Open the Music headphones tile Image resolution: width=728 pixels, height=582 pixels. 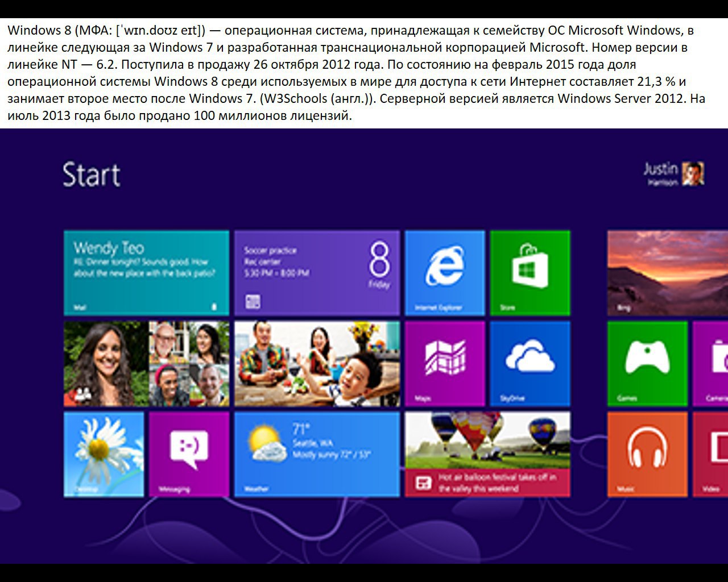click(647, 454)
